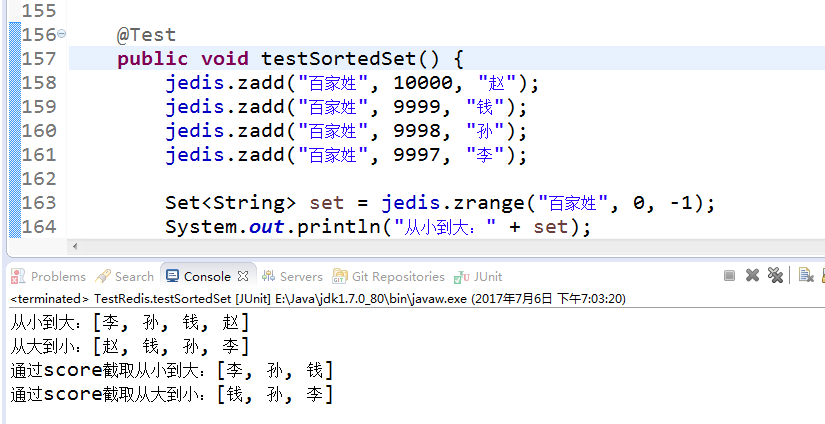This screenshot has width=825, height=424.
Task: Click the @Test annotation
Action: (146, 35)
